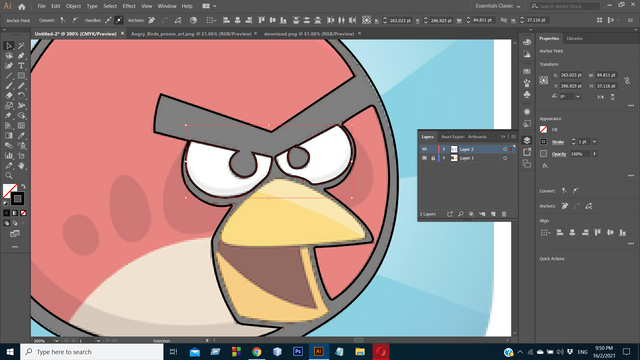Open arrange documents dropdown
The image size is (640, 360).
point(209,6)
